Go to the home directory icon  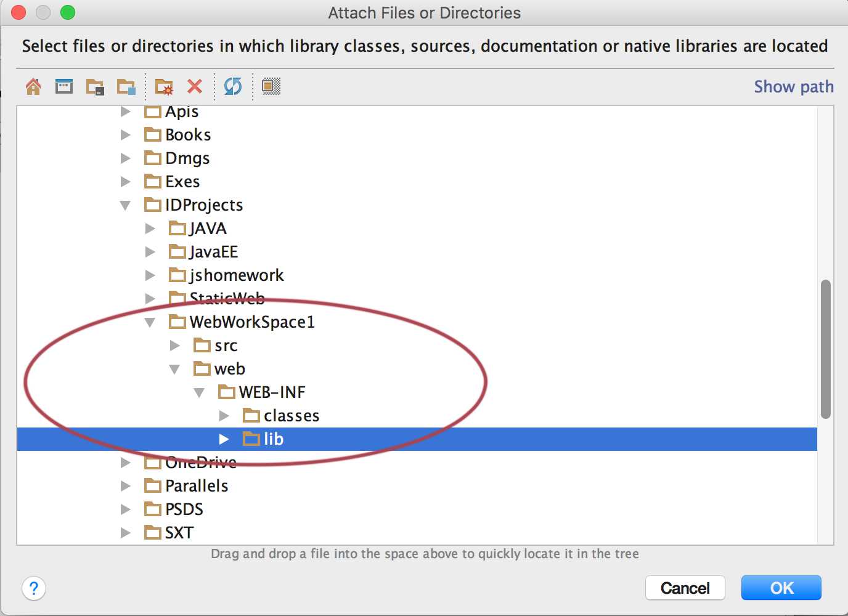[x=33, y=86]
